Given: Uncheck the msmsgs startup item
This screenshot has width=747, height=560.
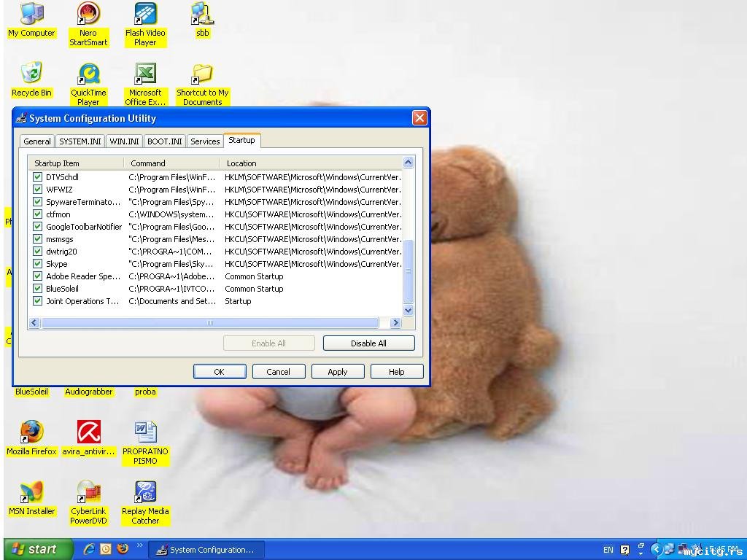Looking at the screenshot, I should click(37, 238).
